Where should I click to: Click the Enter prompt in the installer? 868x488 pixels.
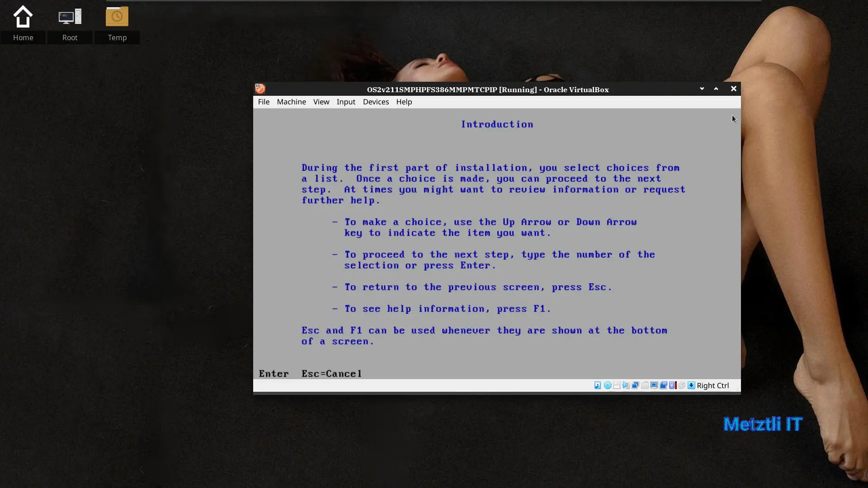(x=274, y=374)
